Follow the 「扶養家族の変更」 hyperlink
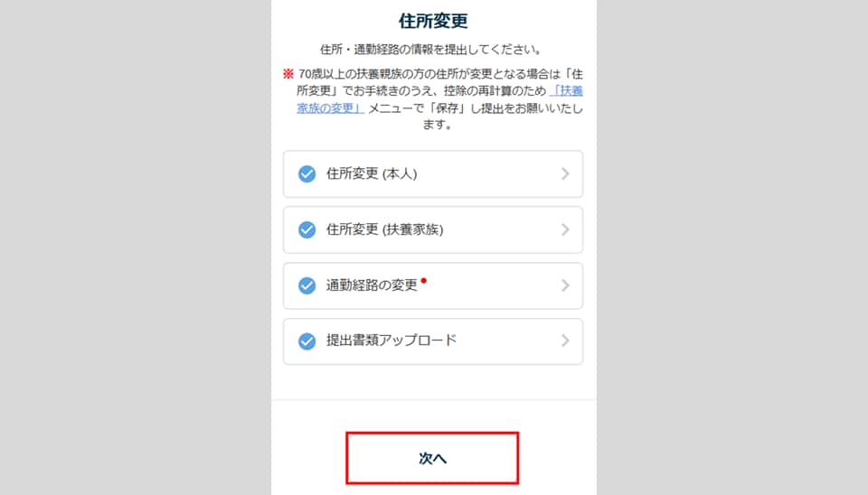This screenshot has width=868, height=495. (x=330, y=108)
